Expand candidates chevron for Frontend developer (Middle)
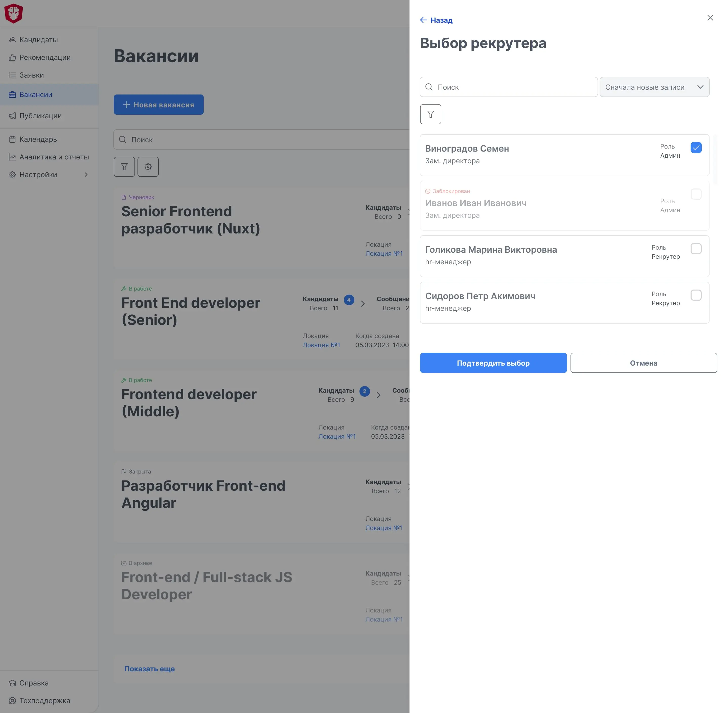Screen dimensions: 728x713 [378, 395]
